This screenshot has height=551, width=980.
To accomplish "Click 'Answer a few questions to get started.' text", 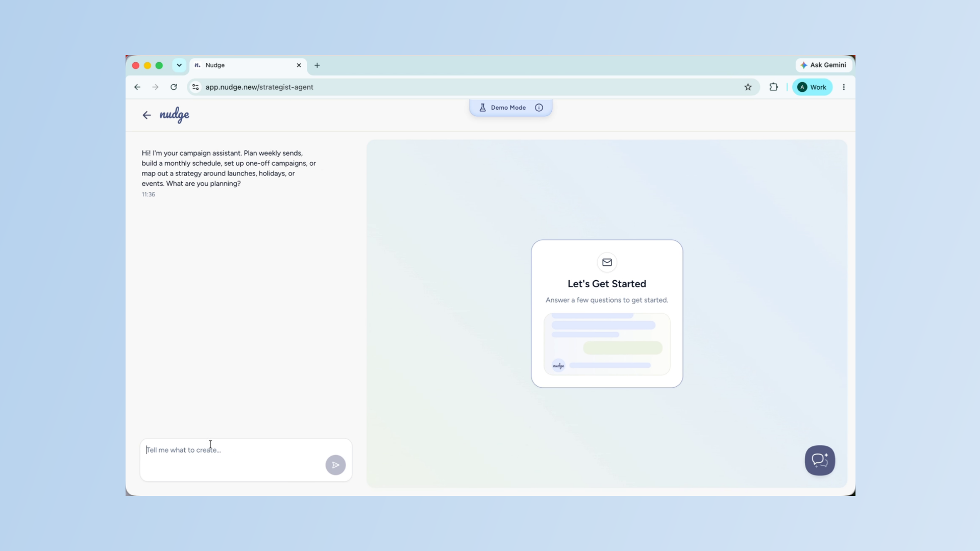I will coord(607,300).
